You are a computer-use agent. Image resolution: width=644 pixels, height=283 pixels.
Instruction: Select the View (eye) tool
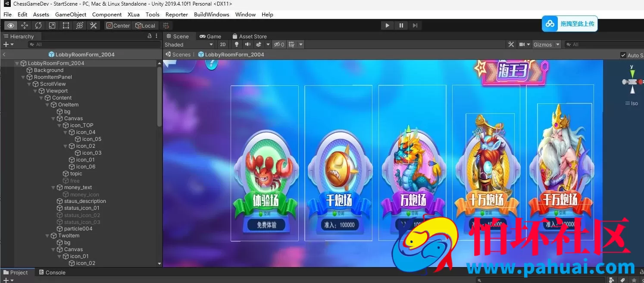11,25
